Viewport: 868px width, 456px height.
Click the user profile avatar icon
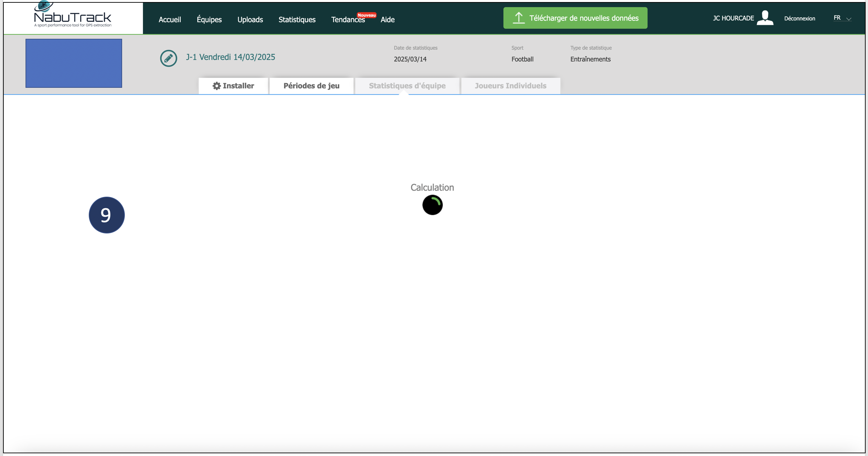(x=765, y=18)
